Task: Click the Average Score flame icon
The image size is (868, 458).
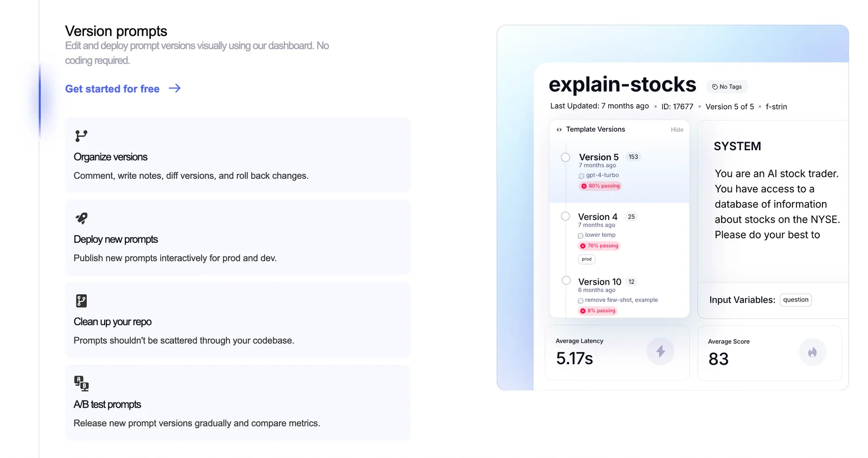Action: [x=812, y=352]
